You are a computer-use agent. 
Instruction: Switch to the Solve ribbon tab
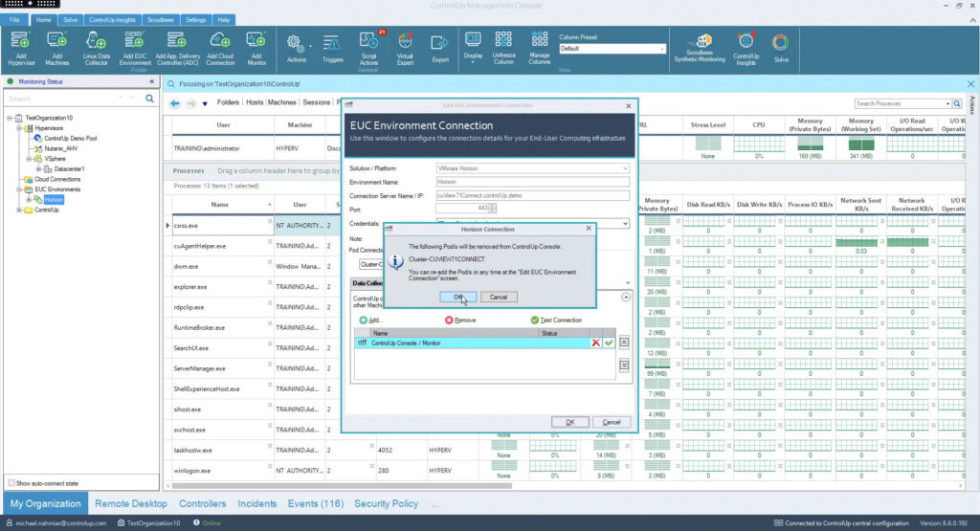(x=70, y=19)
